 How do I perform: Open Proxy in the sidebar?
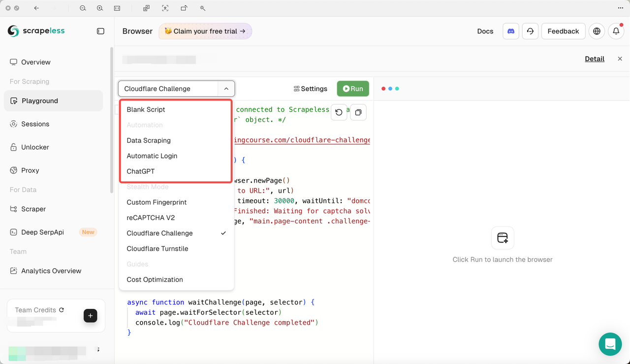pos(54,170)
